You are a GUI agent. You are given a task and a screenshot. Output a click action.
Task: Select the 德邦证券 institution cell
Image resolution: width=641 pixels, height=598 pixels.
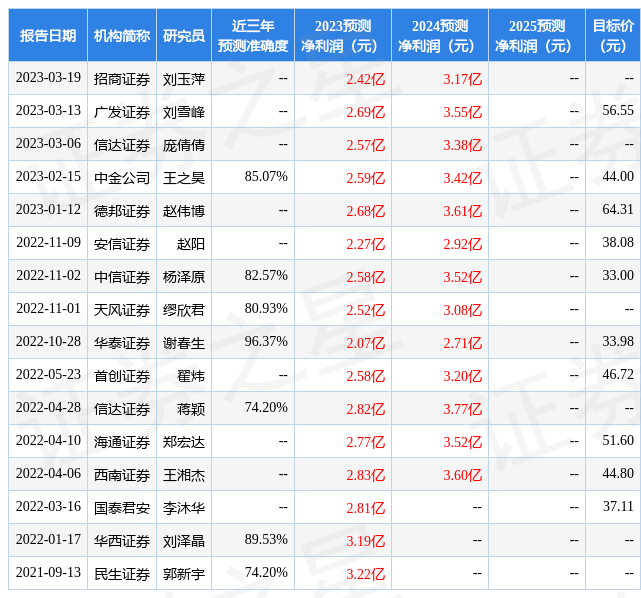122,211
